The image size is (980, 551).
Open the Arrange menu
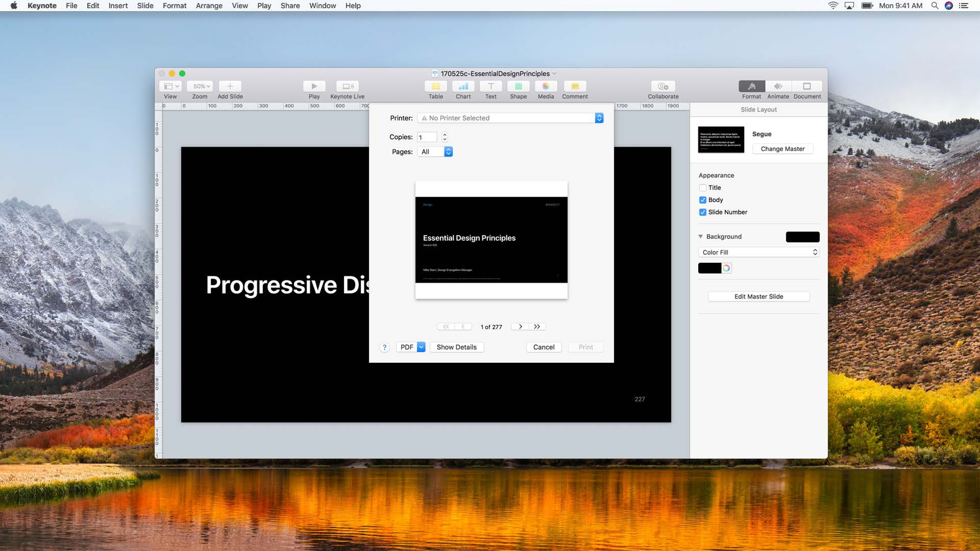tap(209, 6)
